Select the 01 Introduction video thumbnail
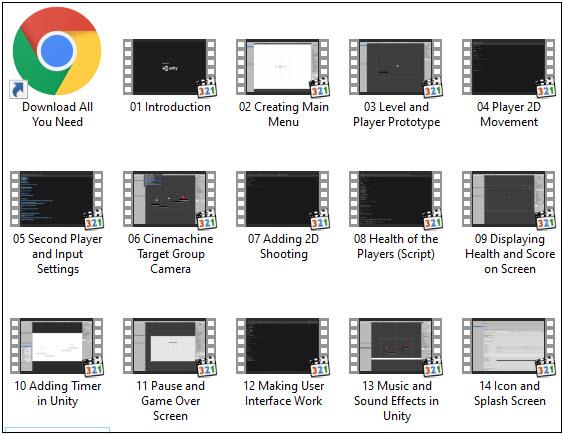Screen dimensions: 563x434 tap(170, 67)
